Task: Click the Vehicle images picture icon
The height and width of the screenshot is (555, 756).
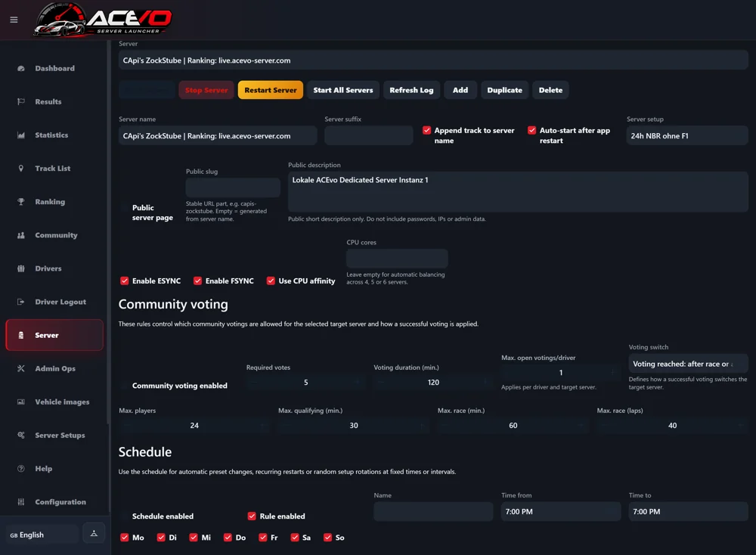Action: 20,402
